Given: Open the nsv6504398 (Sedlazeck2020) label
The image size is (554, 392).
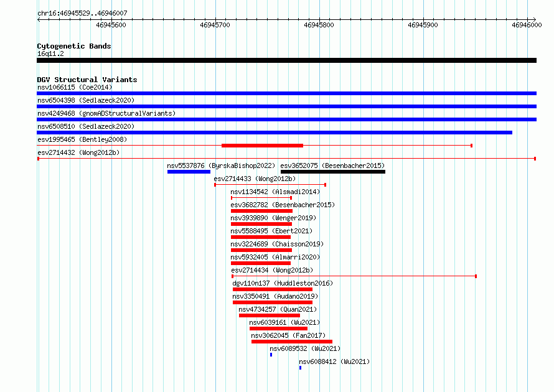Looking at the screenshot, I should 86,100.
